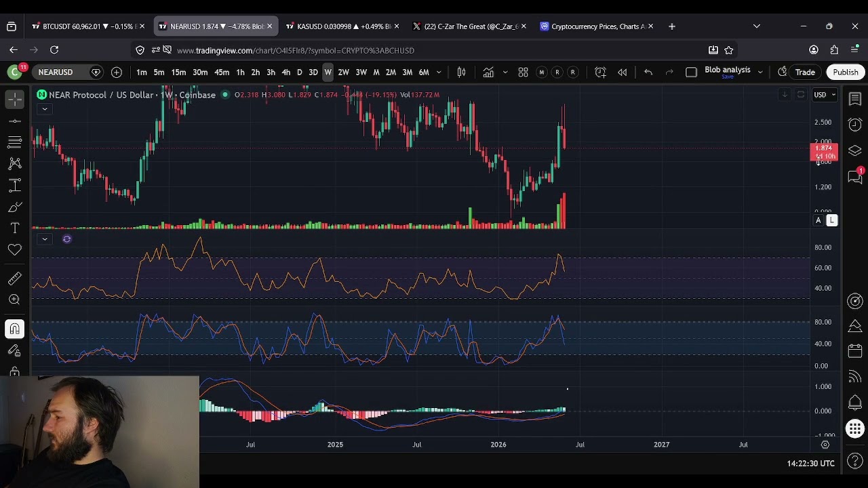Image resolution: width=868 pixels, height=488 pixels.
Task: Select the text annotation tool
Action: (15, 228)
